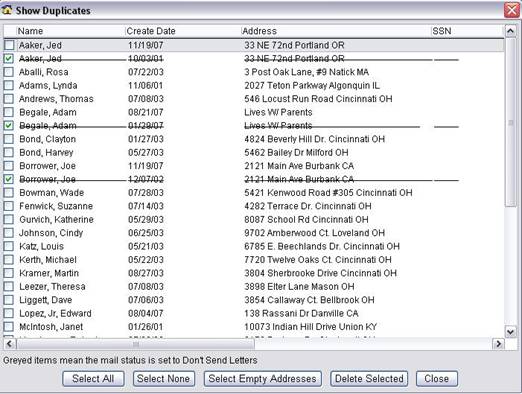The width and height of the screenshot is (522, 394).
Task: Click '4282 Terrace Dr. Cincinnati OH'
Action: pos(308,206)
